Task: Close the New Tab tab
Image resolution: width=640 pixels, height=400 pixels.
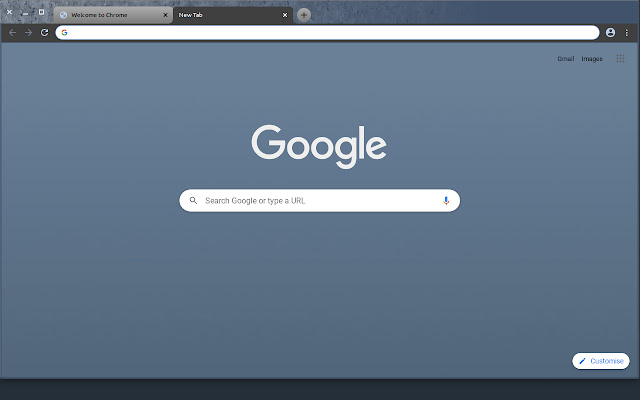Action: pyautogui.click(x=285, y=15)
